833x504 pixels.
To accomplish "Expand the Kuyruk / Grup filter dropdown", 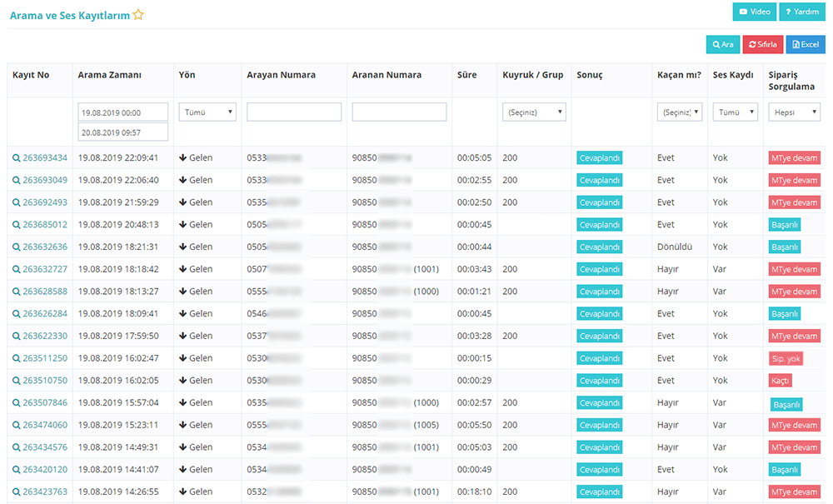I will (x=534, y=112).
